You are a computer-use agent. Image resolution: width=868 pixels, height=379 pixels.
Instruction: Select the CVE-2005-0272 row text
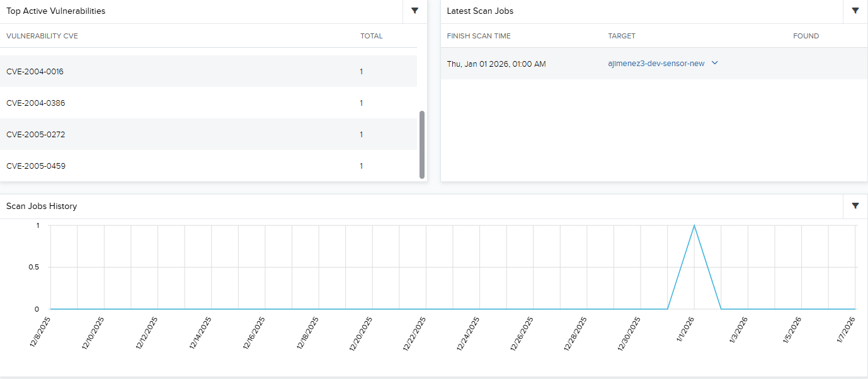point(36,135)
